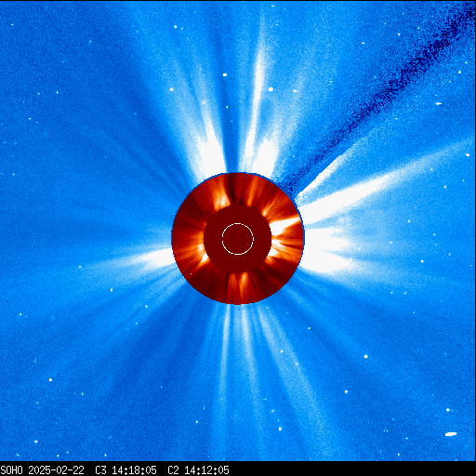
Task: Click the bright star just right of the upward streamer
Action: (x=271, y=89)
